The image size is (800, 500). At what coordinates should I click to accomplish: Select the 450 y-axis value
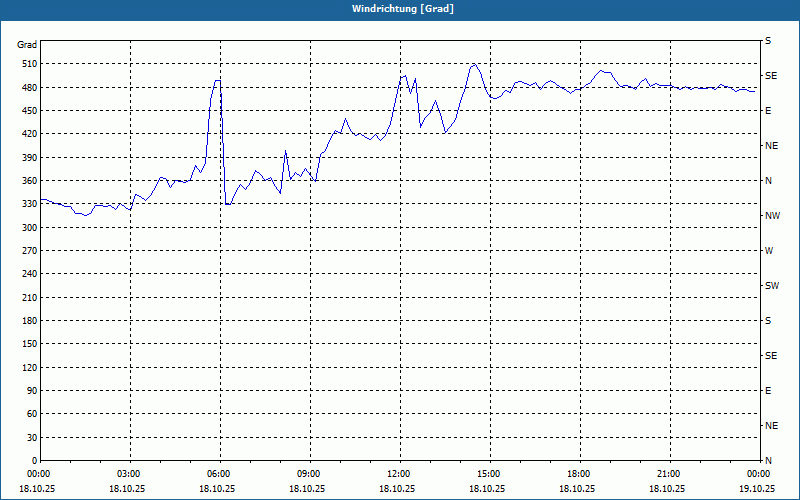pyautogui.click(x=30, y=111)
